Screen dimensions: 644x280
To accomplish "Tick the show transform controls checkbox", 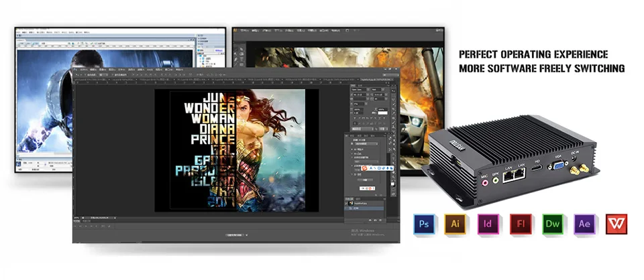I will [113, 74].
